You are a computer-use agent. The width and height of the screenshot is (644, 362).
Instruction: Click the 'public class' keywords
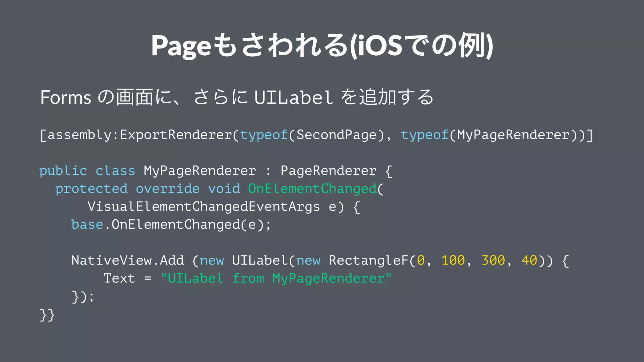pos(87,171)
